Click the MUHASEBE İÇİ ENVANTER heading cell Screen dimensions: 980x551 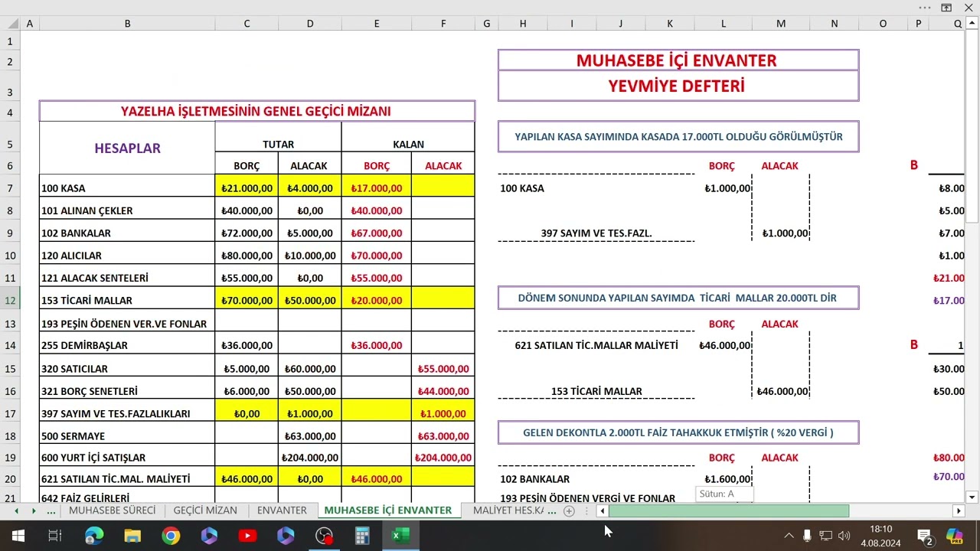click(678, 60)
